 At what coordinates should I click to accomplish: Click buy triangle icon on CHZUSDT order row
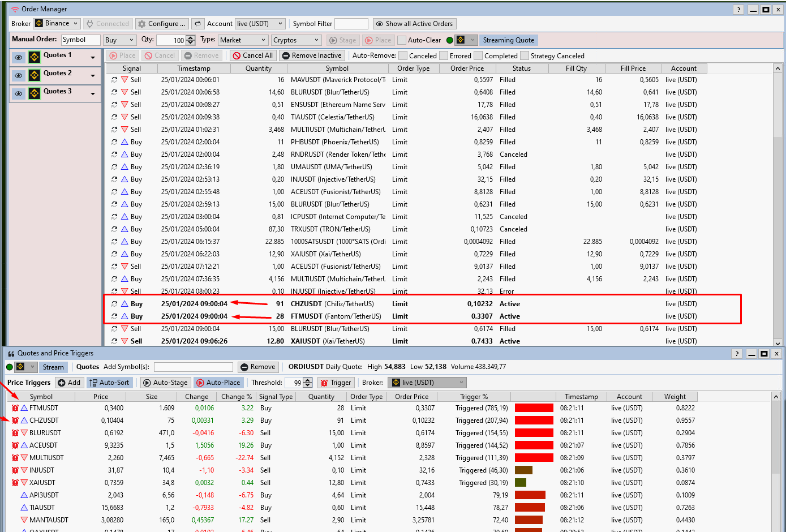[x=124, y=304]
